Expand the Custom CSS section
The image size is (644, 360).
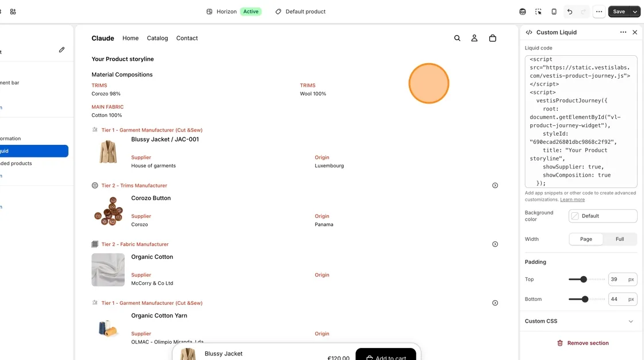tap(581, 321)
